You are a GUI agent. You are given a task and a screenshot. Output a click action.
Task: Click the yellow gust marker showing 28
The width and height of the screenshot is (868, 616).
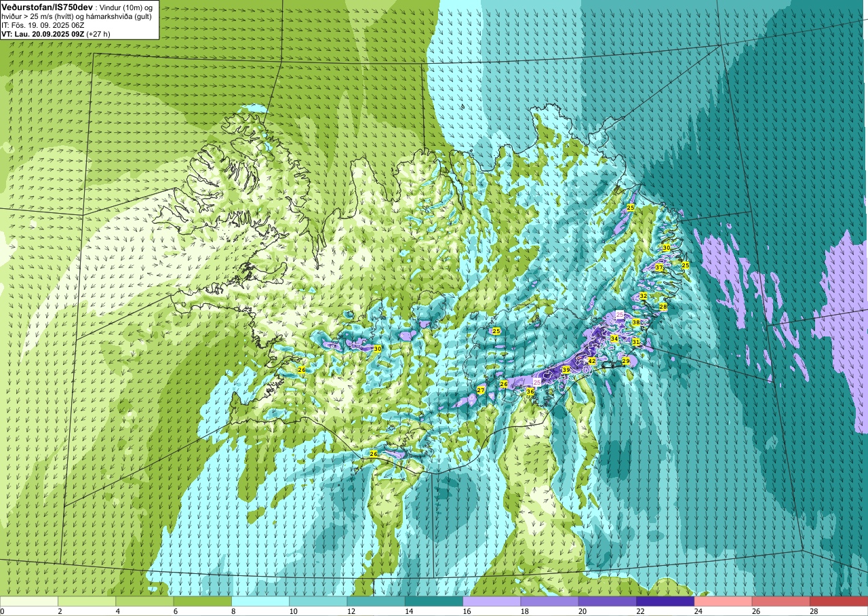[x=663, y=307]
